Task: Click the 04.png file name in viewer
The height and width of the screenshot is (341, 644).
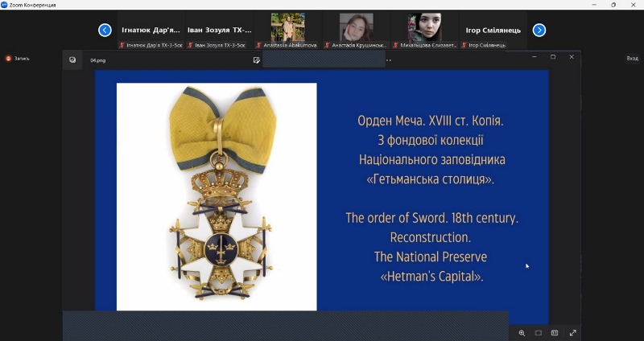Action: tap(97, 60)
